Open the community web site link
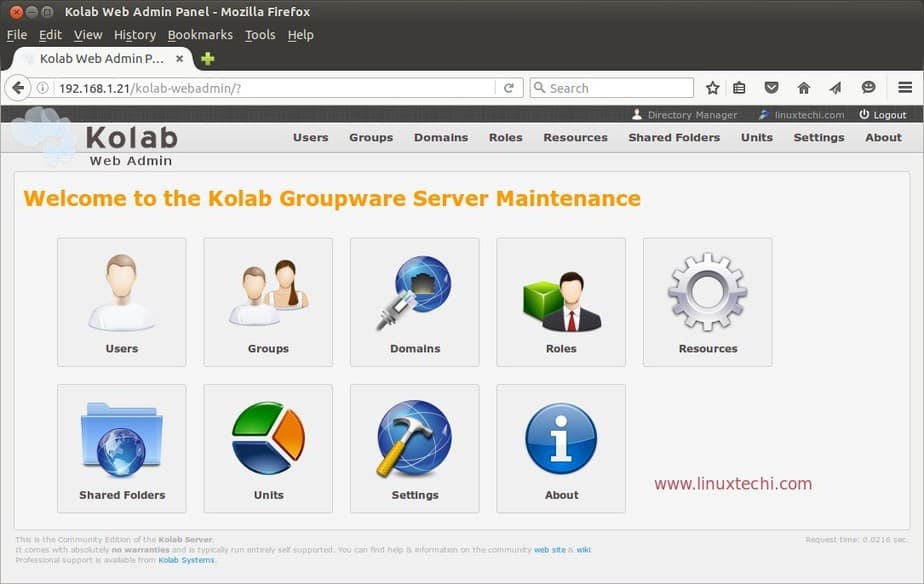 [x=550, y=550]
